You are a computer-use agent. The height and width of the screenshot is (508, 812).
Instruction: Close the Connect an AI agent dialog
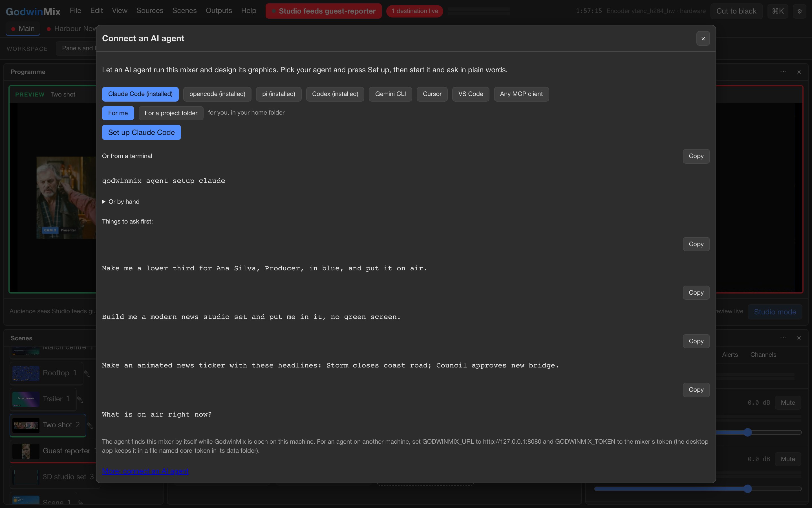(x=703, y=39)
